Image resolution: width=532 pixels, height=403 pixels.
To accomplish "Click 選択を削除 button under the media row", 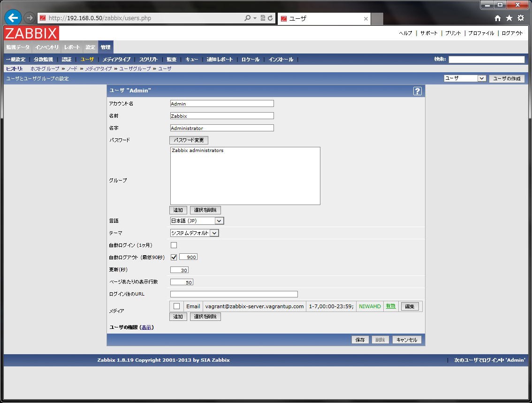I will click(205, 317).
